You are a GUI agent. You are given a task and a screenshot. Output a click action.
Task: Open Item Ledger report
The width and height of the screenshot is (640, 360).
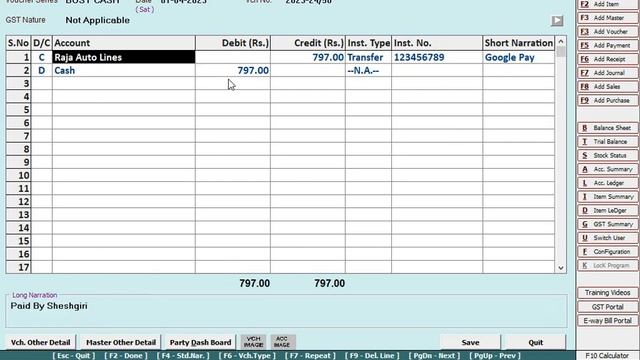point(608,211)
